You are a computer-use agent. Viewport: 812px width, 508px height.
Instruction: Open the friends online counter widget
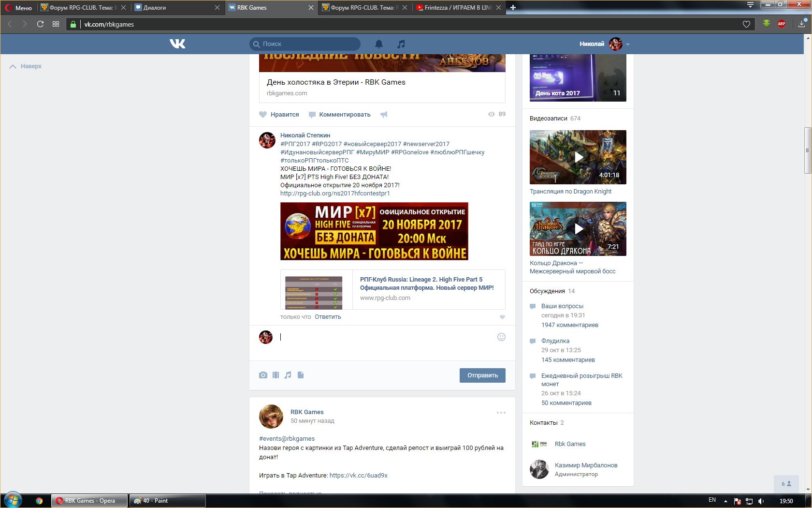(x=786, y=484)
